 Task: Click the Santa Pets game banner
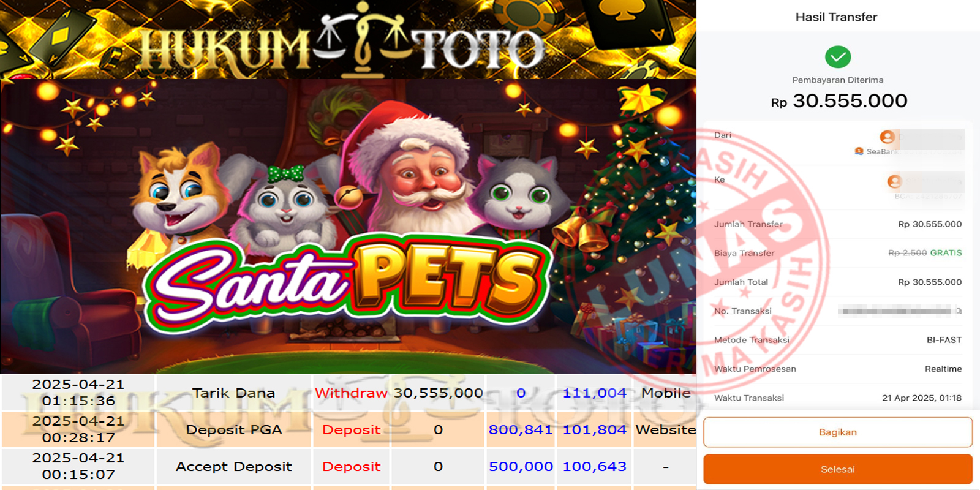(348, 226)
